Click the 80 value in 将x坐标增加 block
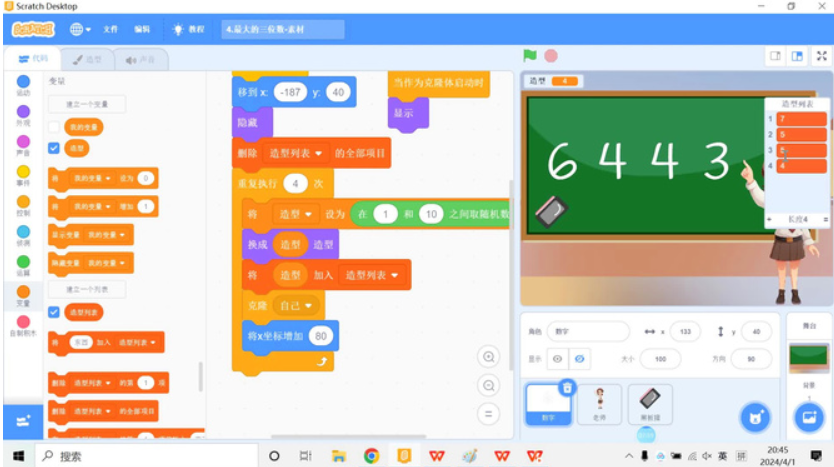Viewport: 834px width, 467px height. (x=321, y=336)
